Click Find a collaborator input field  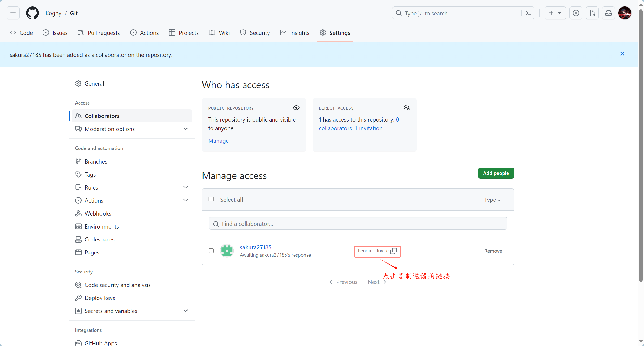click(x=358, y=223)
